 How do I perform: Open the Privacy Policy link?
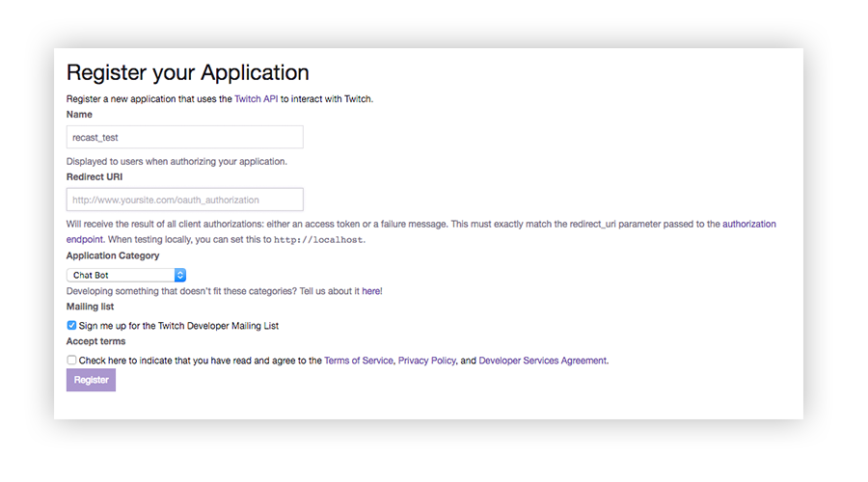pyautogui.click(x=427, y=361)
